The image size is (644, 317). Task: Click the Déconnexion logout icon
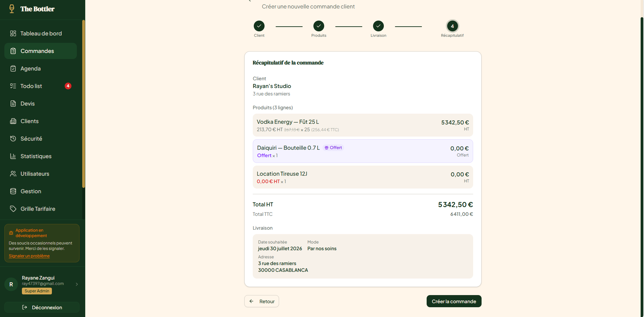25,307
